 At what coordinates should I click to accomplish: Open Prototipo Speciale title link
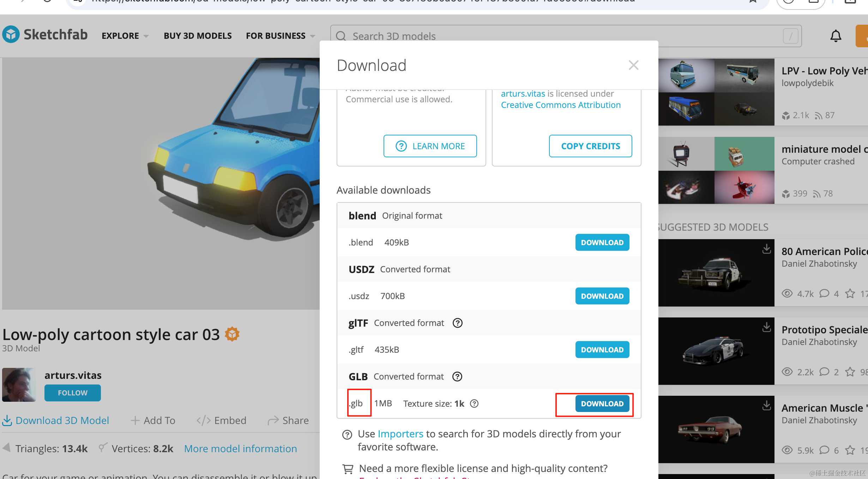(825, 330)
